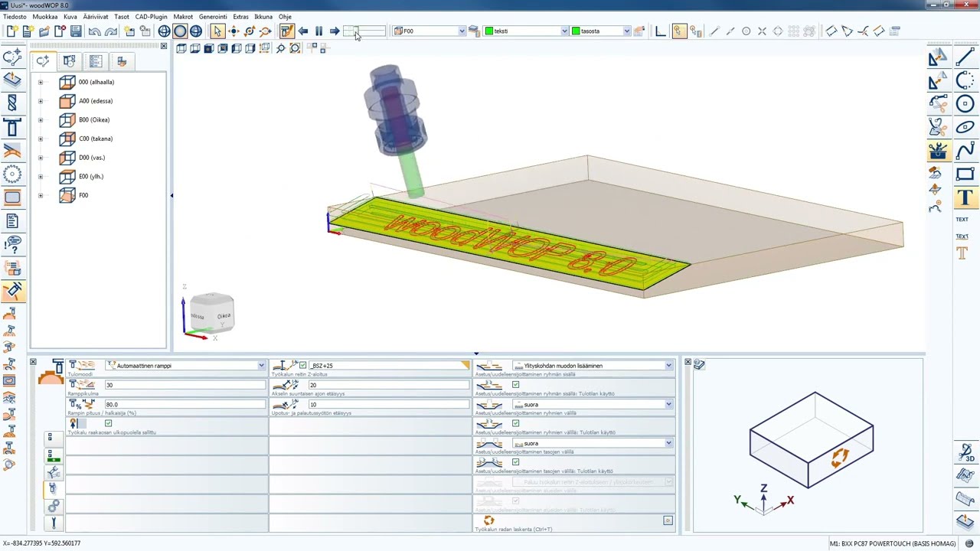Click the wrench icon in parameter side tabs

tap(53, 523)
